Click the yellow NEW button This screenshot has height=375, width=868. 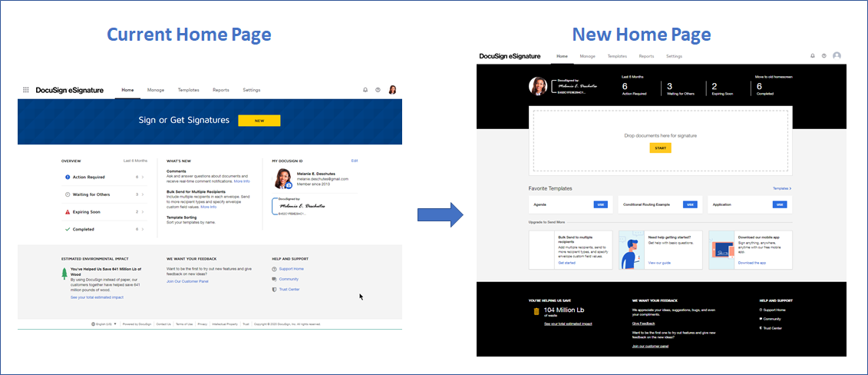coord(259,121)
